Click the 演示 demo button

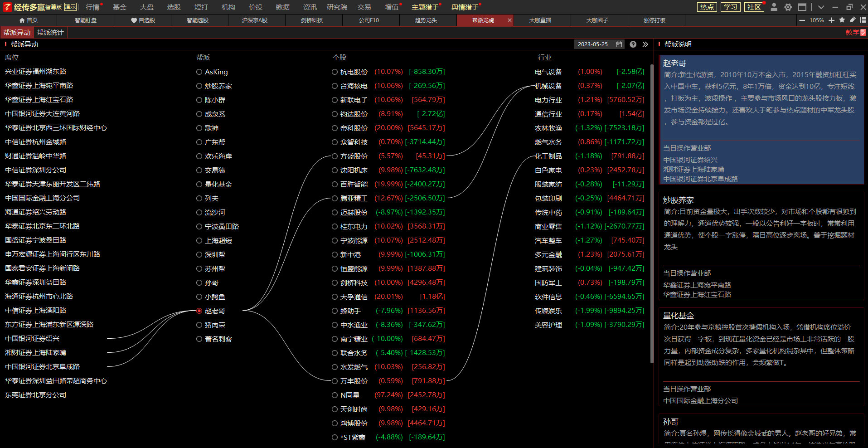(x=70, y=7)
